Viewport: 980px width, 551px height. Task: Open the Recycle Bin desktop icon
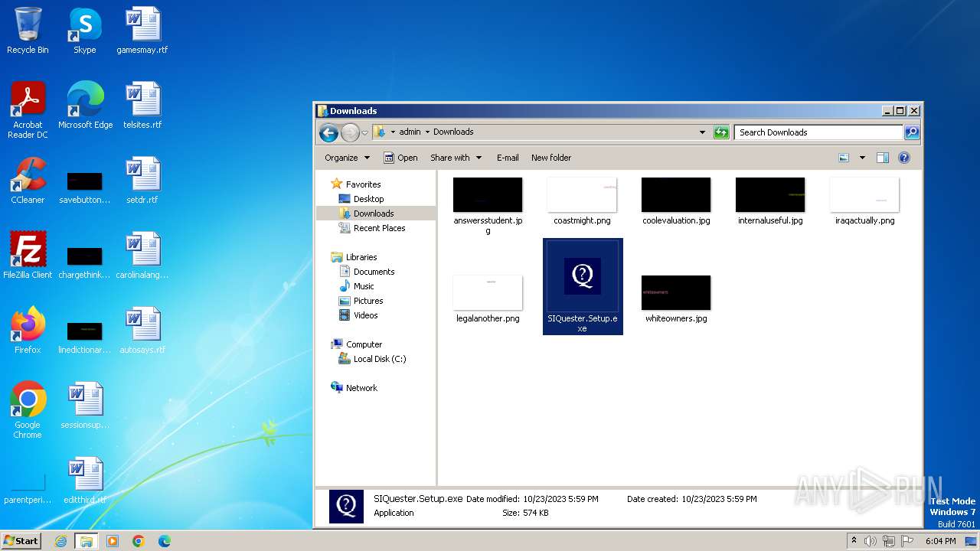(x=28, y=31)
